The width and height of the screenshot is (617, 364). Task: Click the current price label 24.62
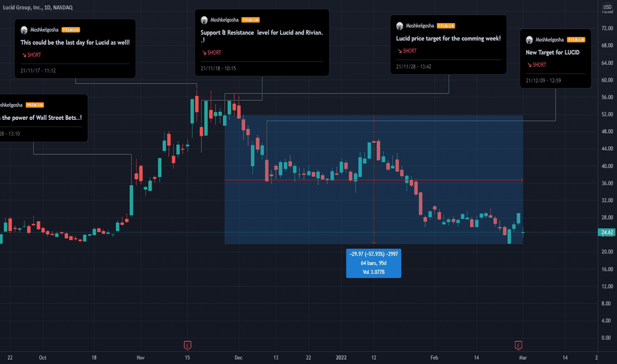607,232
